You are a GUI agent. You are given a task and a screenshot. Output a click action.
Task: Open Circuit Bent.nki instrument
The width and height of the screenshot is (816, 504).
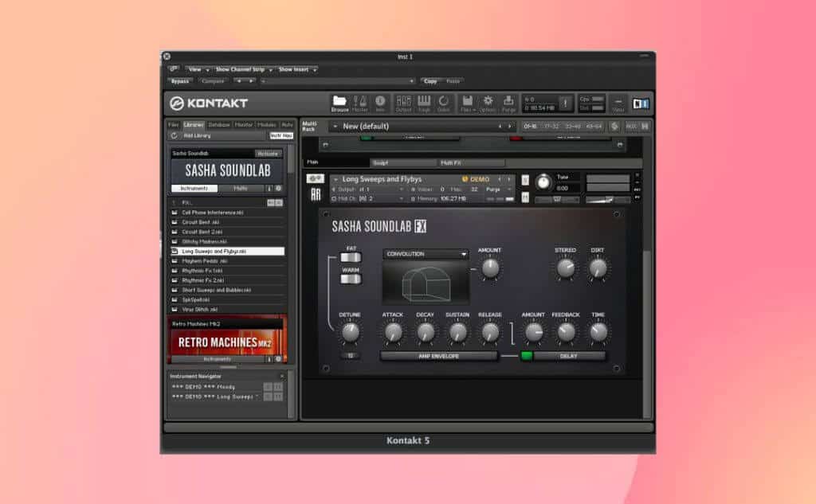click(228, 222)
